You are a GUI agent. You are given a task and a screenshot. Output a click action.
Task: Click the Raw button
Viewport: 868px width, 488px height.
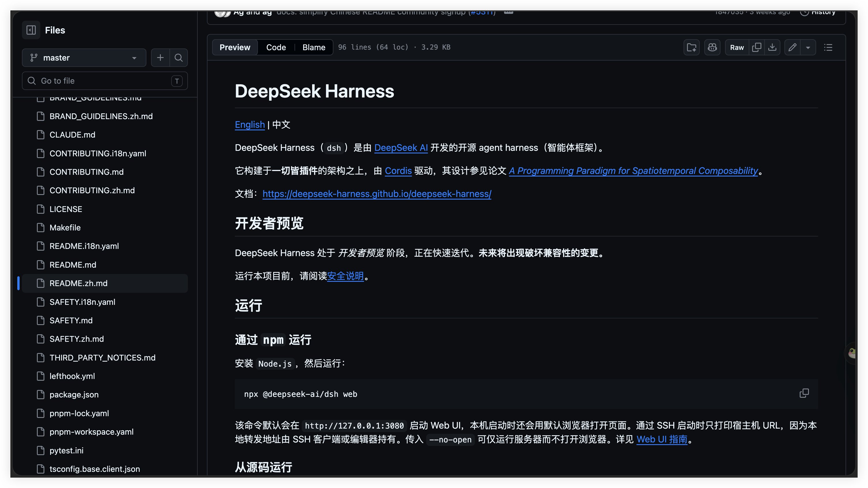pos(737,47)
